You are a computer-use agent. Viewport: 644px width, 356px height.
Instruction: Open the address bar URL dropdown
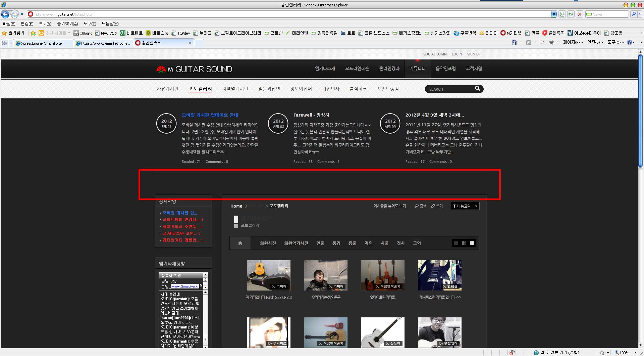click(554, 14)
